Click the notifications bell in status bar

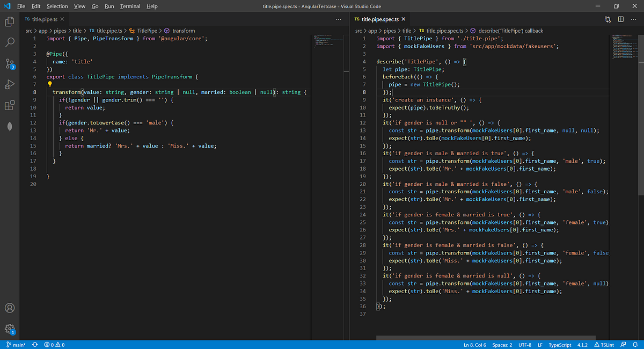coord(635,345)
